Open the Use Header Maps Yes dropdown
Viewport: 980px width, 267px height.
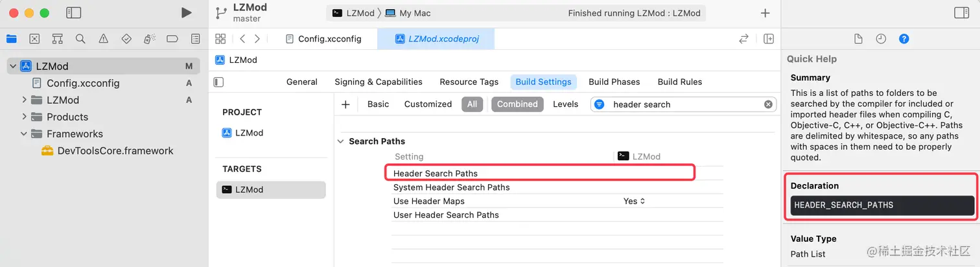click(634, 202)
